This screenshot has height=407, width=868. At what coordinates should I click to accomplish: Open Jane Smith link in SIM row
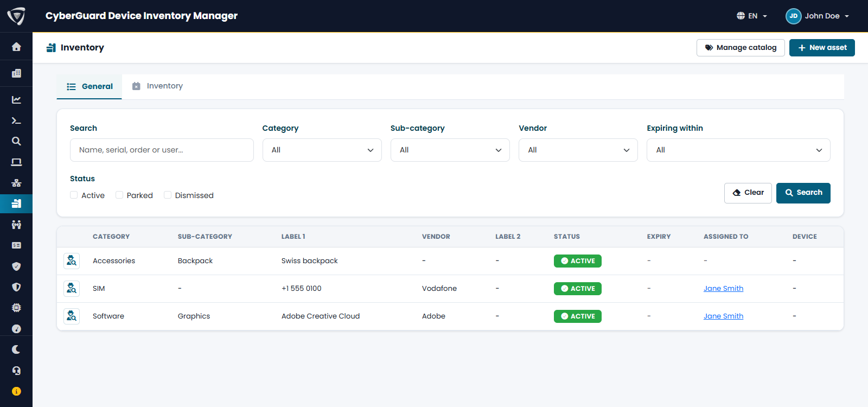coord(723,289)
